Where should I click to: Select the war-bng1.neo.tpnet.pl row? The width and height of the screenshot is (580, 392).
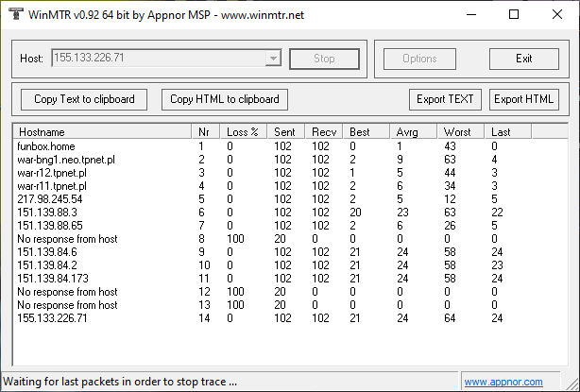(x=290, y=160)
